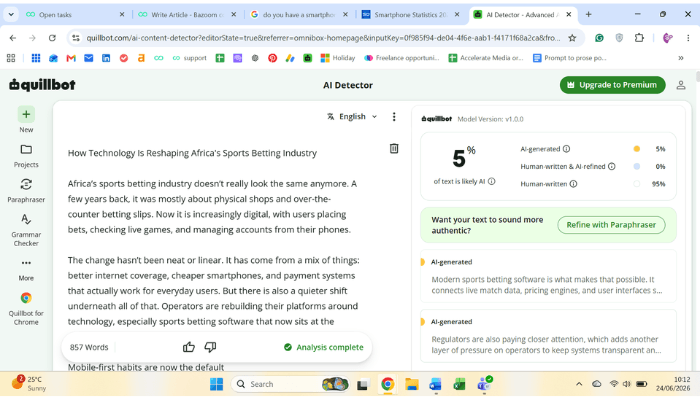Open the Grammarly extension icon in toolbar
Image resolution: width=700 pixels, height=400 pixels.
(x=599, y=38)
